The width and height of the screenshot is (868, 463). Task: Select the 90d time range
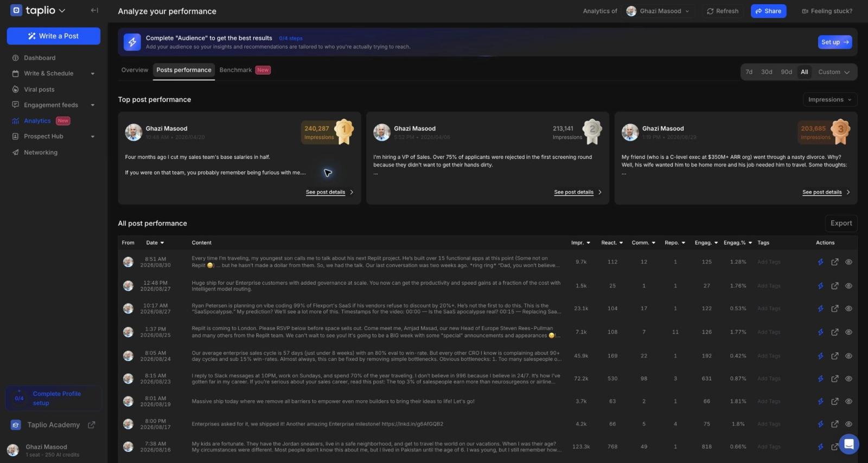tap(787, 72)
